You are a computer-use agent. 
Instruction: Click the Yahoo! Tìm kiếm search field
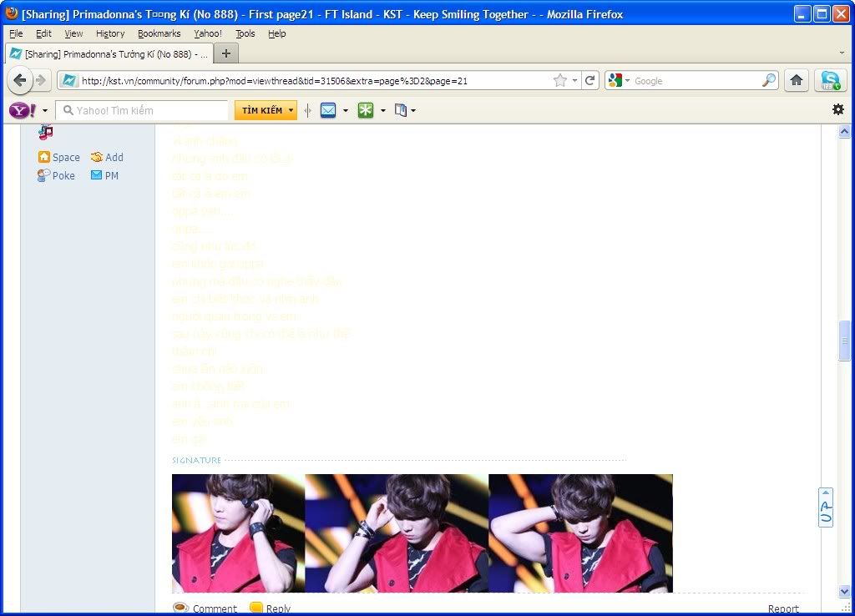click(142, 111)
